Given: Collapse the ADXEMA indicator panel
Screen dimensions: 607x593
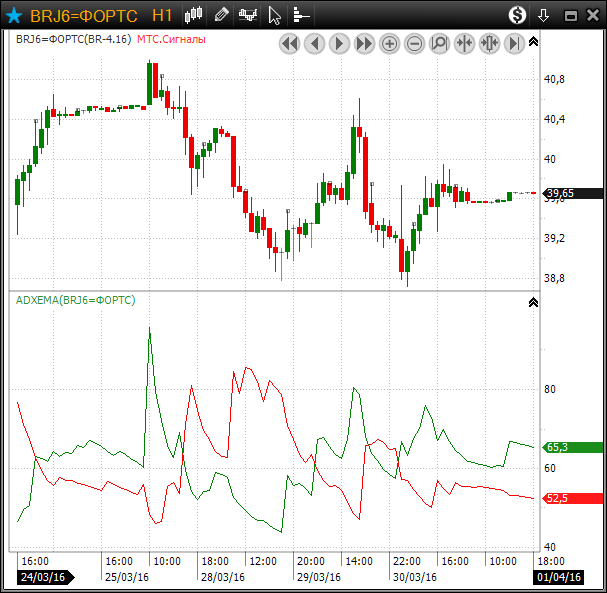Looking at the screenshot, I should (533, 301).
